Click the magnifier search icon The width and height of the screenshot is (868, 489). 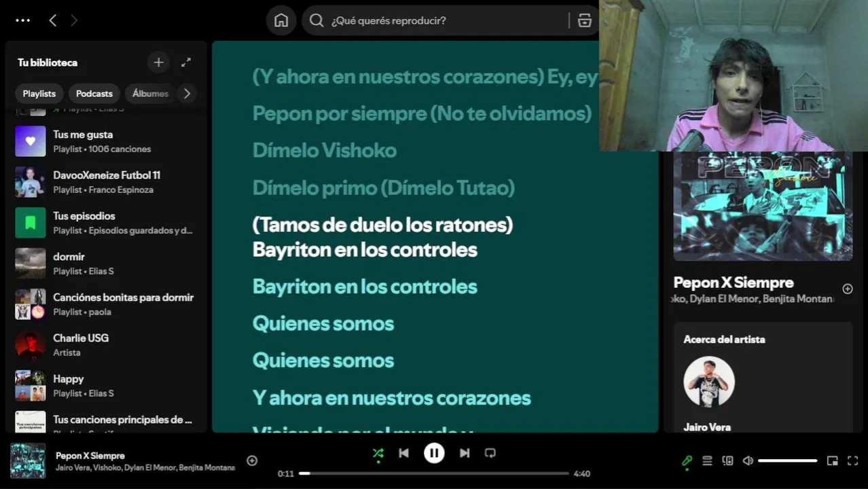[x=317, y=20]
